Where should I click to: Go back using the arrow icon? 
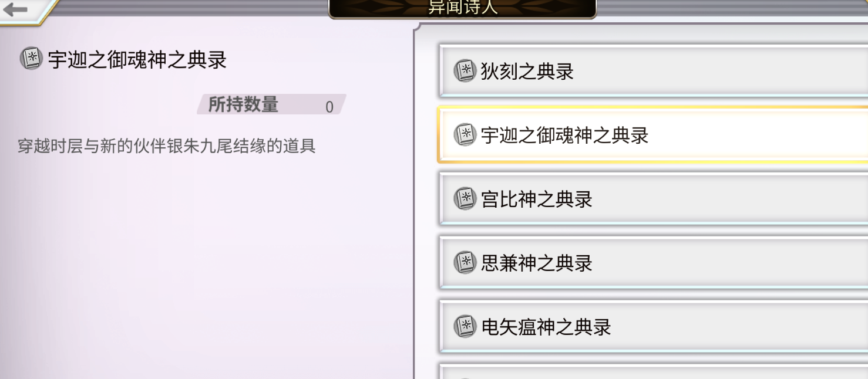point(15,9)
